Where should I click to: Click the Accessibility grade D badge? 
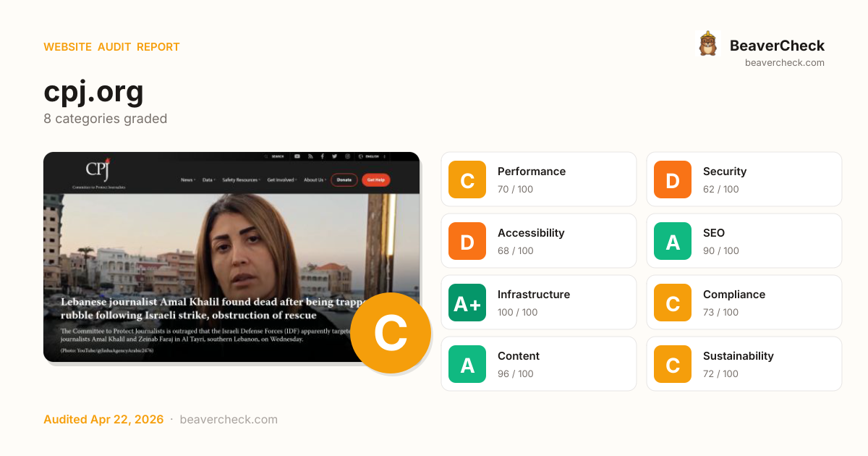click(467, 241)
